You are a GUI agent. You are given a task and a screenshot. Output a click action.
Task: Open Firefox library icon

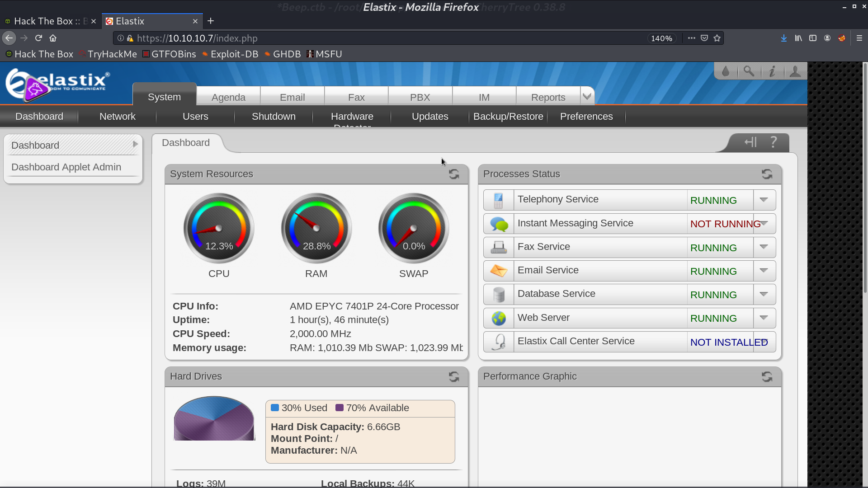pos(798,38)
